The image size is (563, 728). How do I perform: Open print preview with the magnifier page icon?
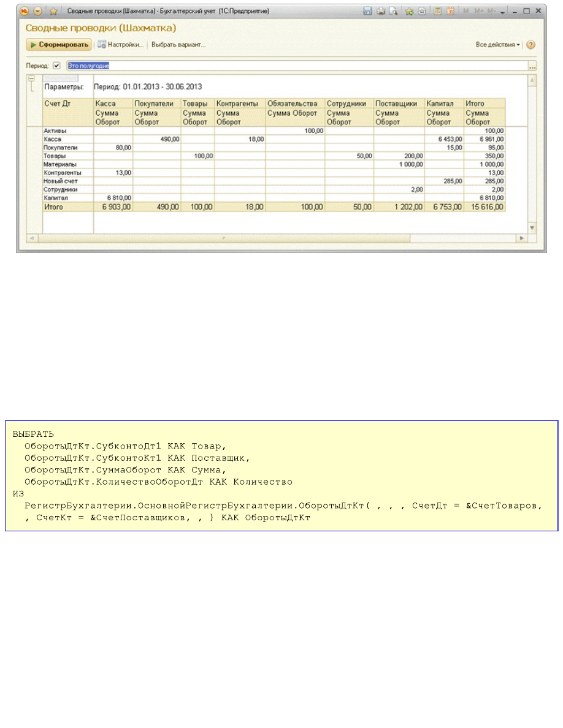coord(393,11)
